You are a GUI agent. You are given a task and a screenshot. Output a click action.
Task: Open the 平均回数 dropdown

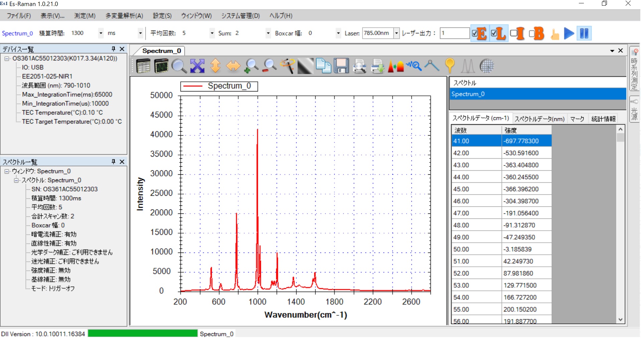tap(212, 33)
